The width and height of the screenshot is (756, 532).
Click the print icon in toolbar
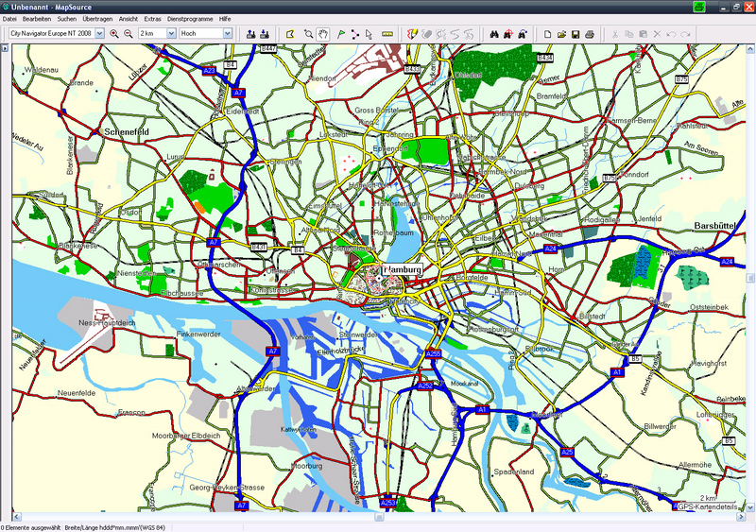[590, 33]
